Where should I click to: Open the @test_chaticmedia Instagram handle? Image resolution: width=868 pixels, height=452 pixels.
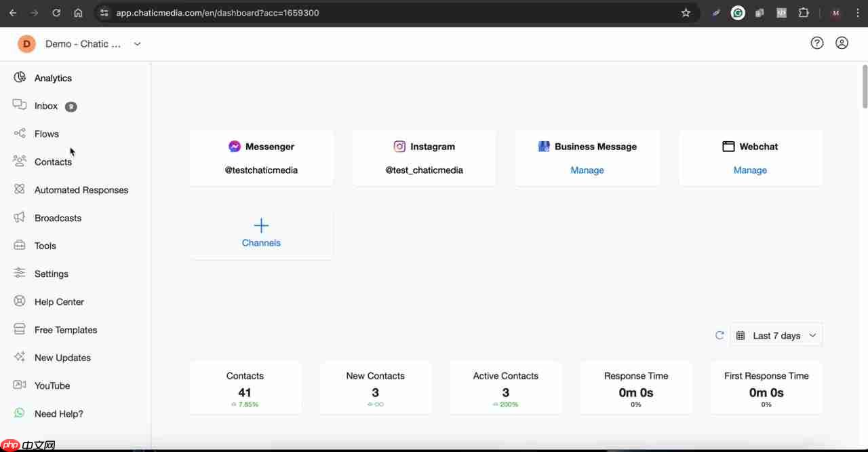pyautogui.click(x=425, y=170)
